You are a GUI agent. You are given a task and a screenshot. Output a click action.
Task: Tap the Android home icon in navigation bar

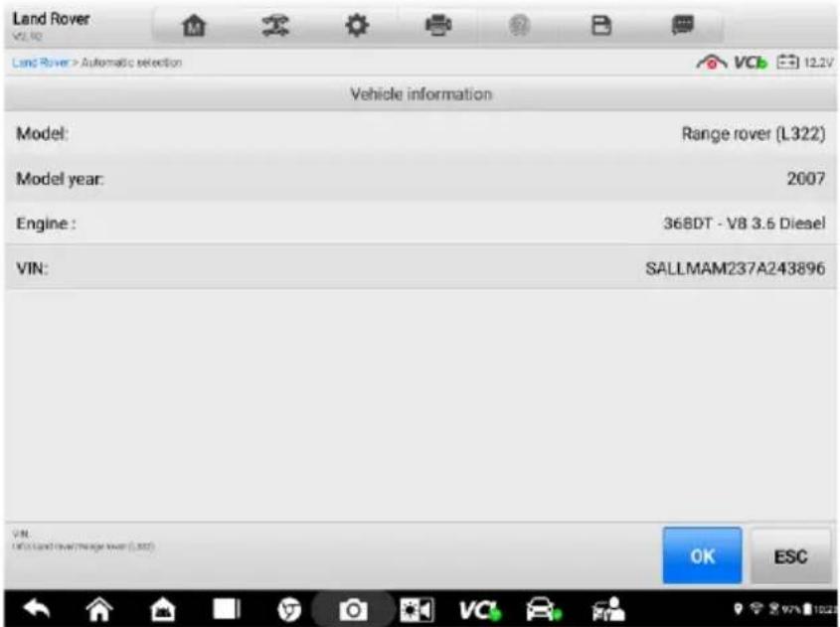coord(99,609)
